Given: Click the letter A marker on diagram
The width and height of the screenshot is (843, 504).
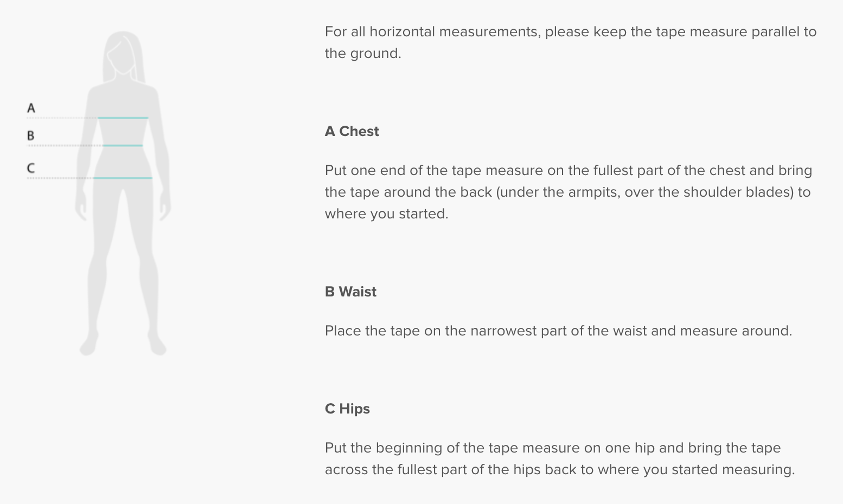Looking at the screenshot, I should pyautogui.click(x=31, y=108).
